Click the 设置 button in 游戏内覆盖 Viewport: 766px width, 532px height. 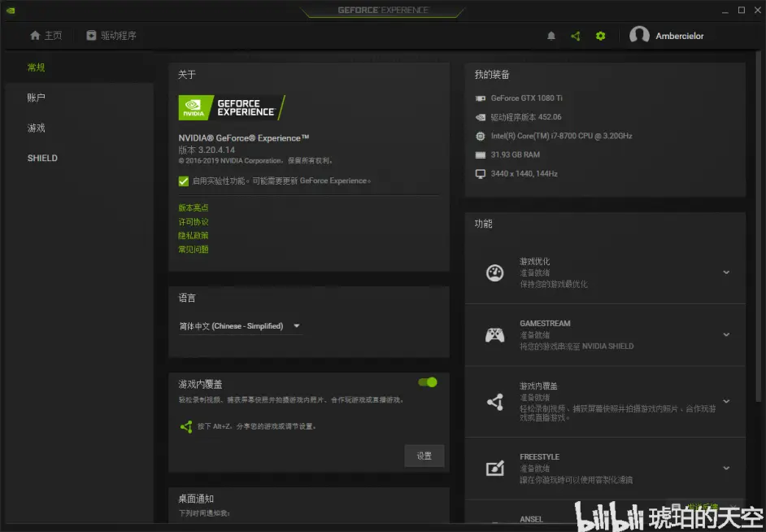tap(424, 456)
